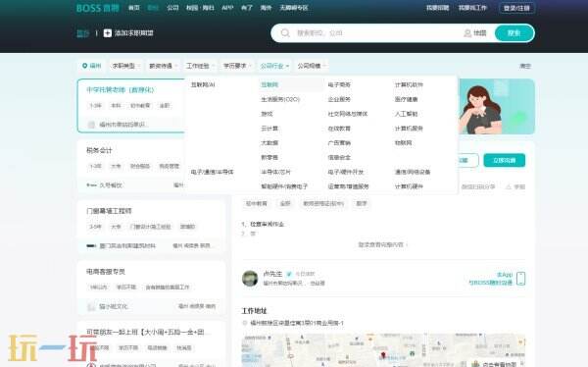
Task: Click the phone App icon beside 与BOSS随时沟通
Action: point(520,279)
